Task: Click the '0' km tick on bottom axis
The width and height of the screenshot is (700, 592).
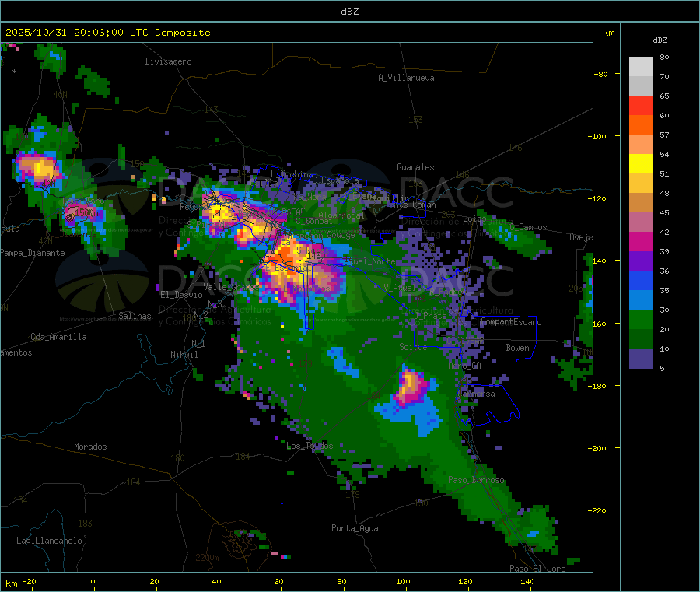Action: pyautogui.click(x=93, y=581)
